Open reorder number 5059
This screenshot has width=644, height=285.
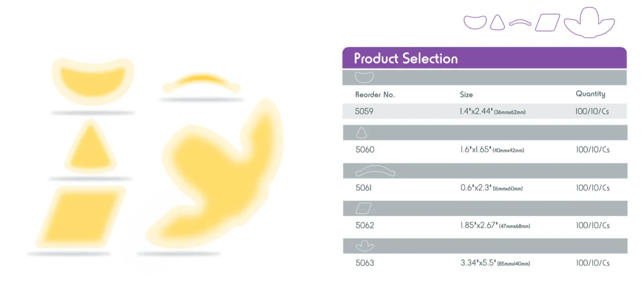click(x=364, y=112)
